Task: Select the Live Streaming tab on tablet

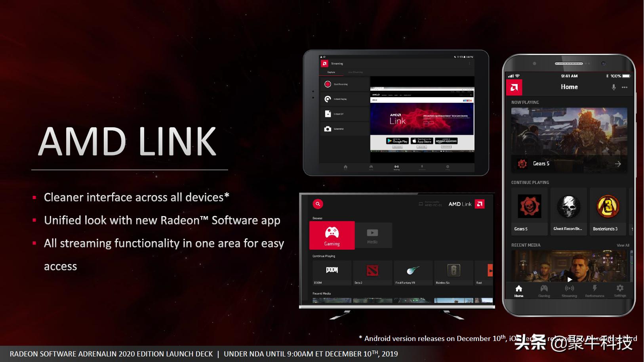Action: coord(355,72)
